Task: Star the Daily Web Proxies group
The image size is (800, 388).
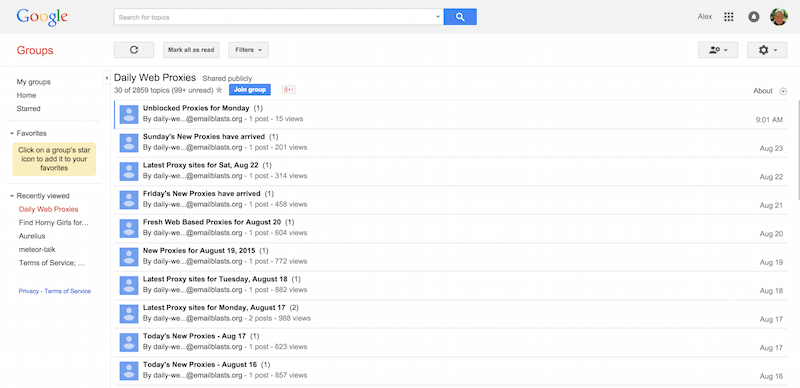Action: pos(219,90)
